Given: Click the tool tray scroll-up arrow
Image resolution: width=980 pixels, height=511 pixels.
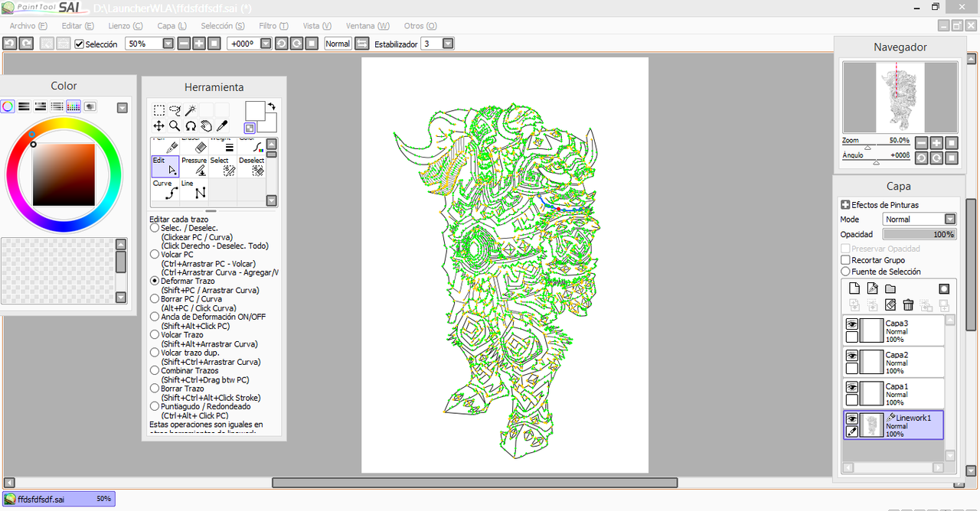Looking at the screenshot, I should tap(271, 143).
